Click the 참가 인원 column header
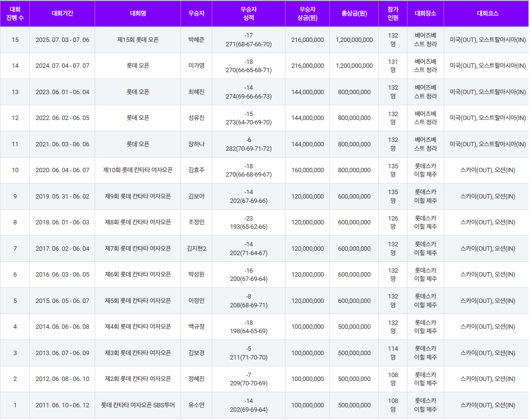This screenshot has height=420, width=530. (x=393, y=14)
